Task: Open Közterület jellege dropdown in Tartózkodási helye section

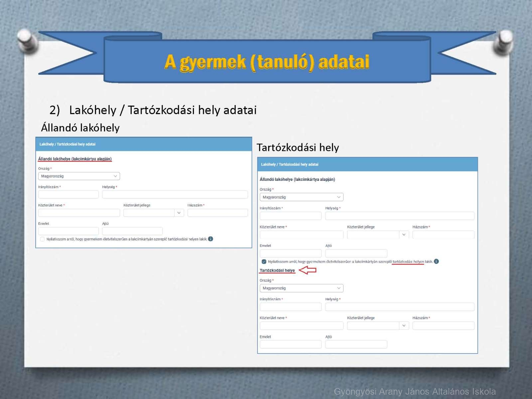Action: [x=377, y=326]
